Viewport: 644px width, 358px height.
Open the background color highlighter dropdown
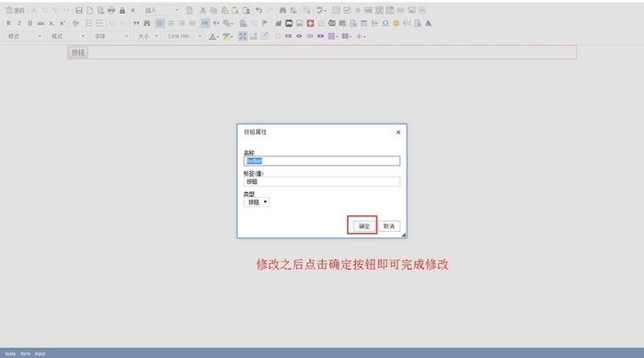point(228,36)
